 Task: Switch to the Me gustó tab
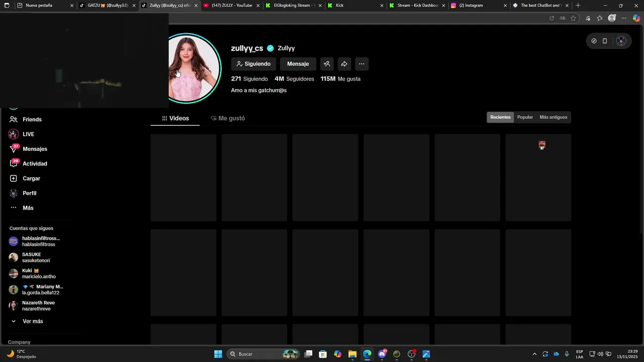[228, 118]
